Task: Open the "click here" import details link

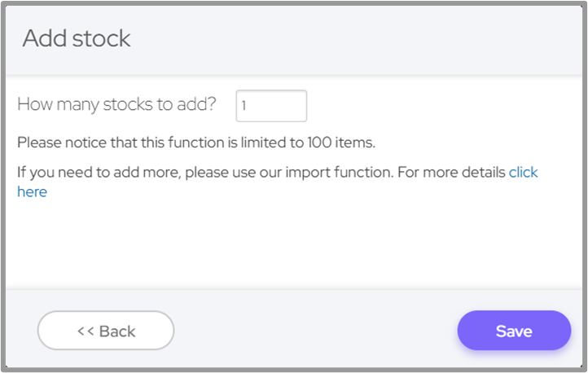Action: pyautogui.click(x=523, y=172)
